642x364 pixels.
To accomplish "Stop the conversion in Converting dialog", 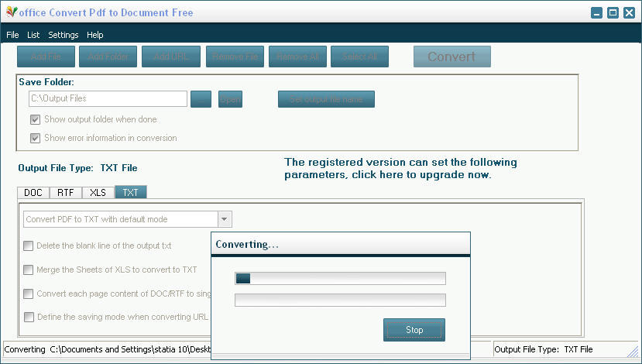I will [x=414, y=330].
